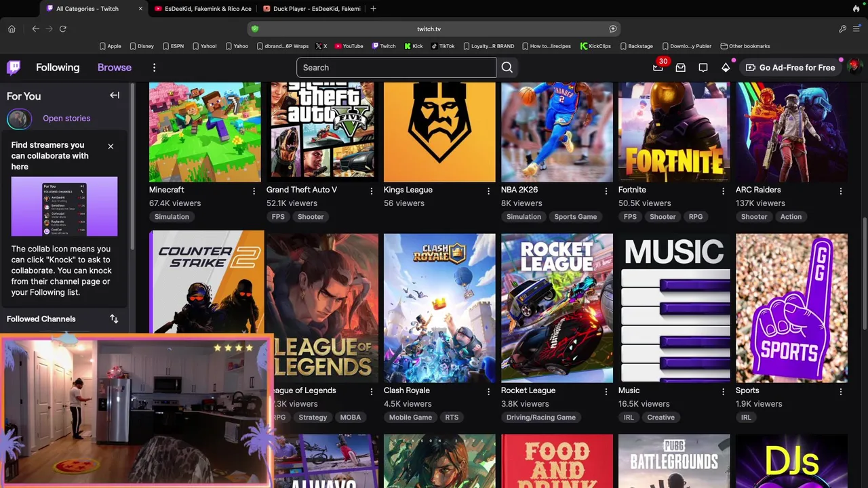Viewport: 868px width, 488px height.
Task: Close the collaborate tip card
Action: point(111,146)
